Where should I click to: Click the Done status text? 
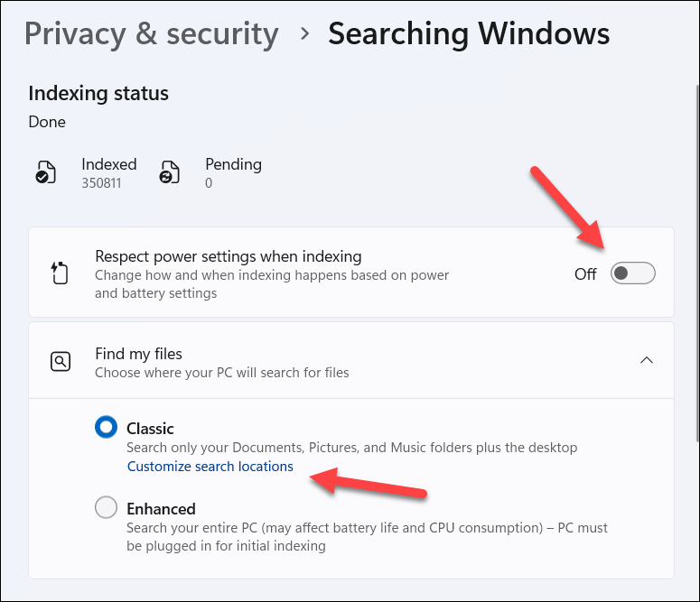pos(47,122)
